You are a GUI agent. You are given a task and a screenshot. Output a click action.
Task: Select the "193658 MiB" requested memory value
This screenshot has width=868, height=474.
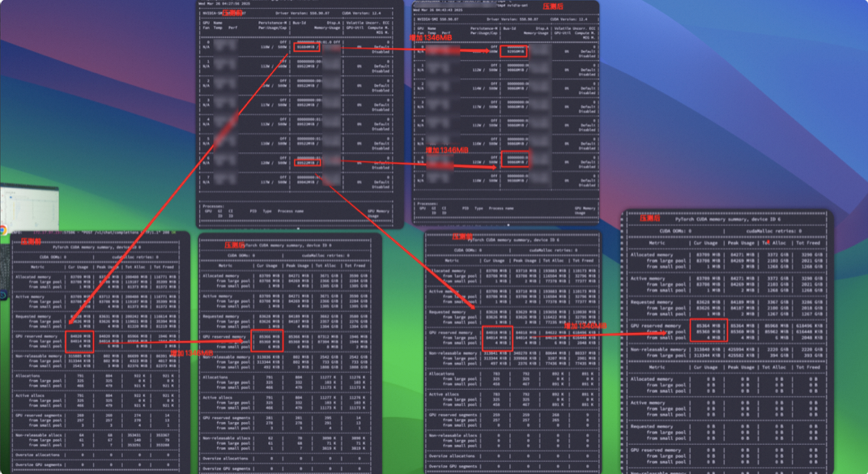555,312
